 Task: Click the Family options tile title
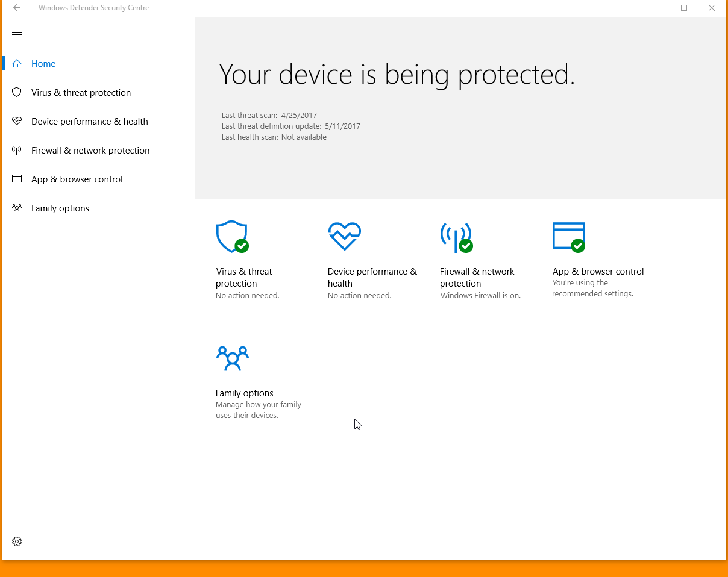coord(244,393)
